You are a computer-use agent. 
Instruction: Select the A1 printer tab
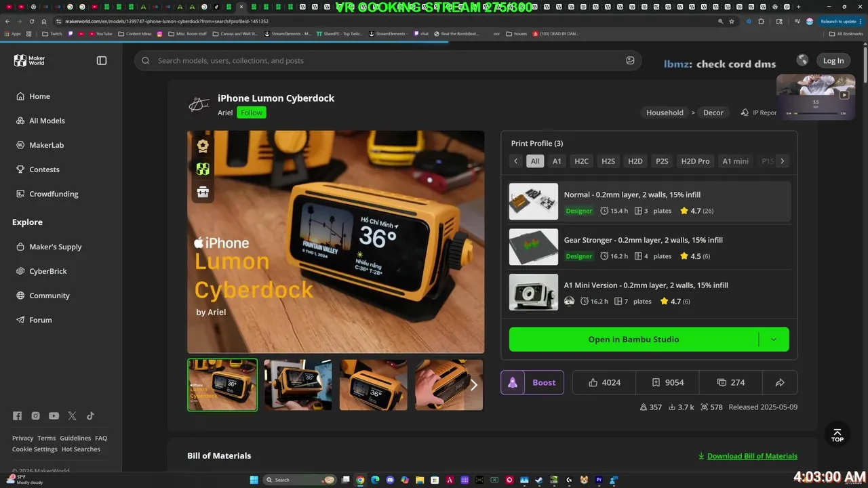click(557, 161)
